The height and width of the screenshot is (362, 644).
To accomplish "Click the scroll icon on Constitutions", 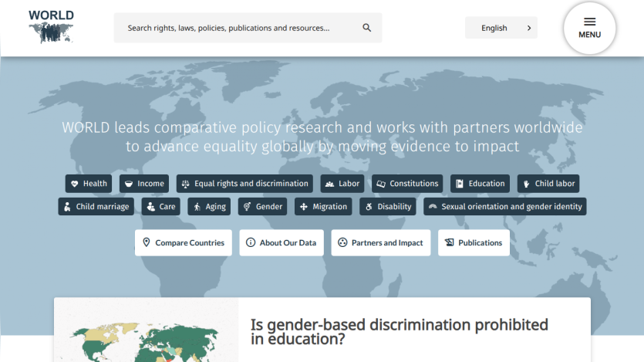I will pos(381,184).
